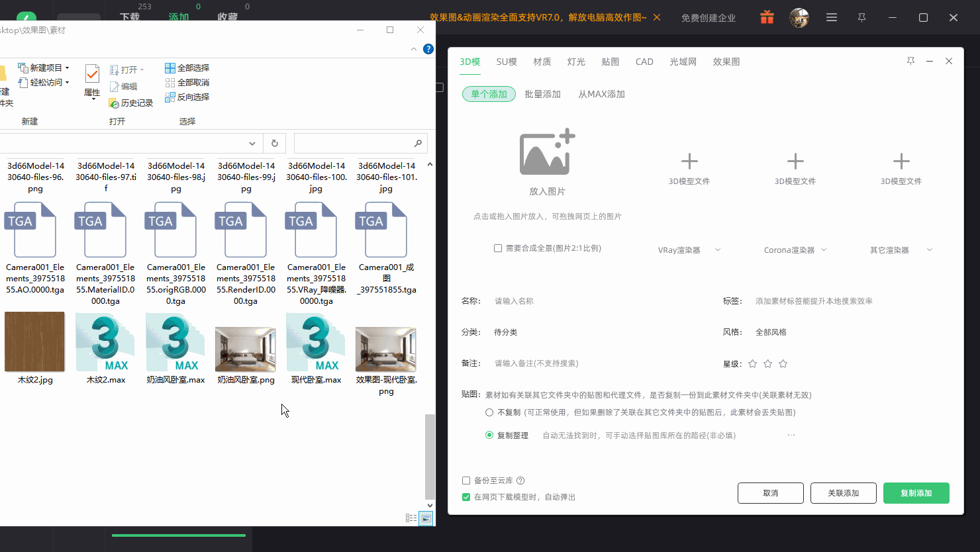Viewport: 980px width, 552px height.
Task: Click the second rating star
Action: (767, 363)
